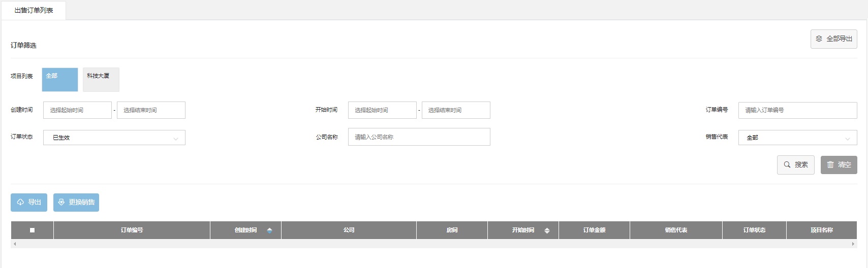
Task: Click the 全部导出 export-all button
Action: [x=833, y=39]
